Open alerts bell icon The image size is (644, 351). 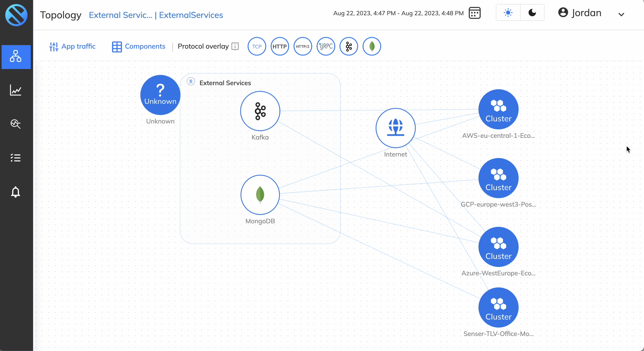pyautogui.click(x=16, y=192)
